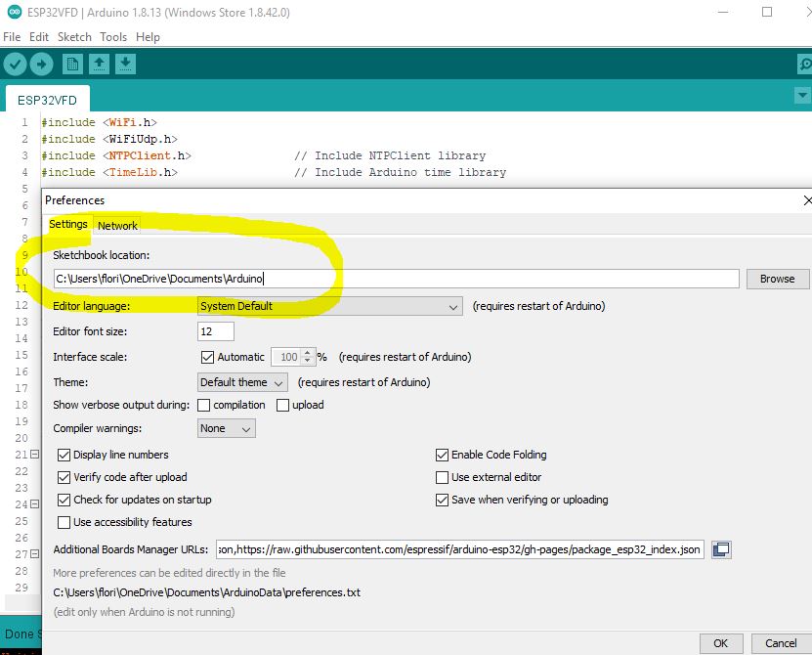Open the tab options dropdown arrow
The image size is (812, 655).
(x=802, y=96)
